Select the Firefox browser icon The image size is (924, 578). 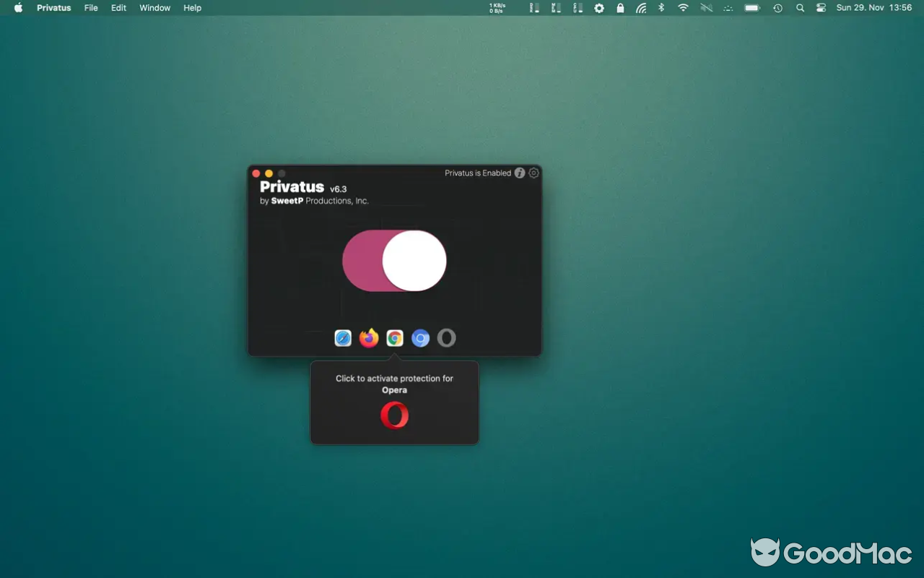(x=368, y=337)
